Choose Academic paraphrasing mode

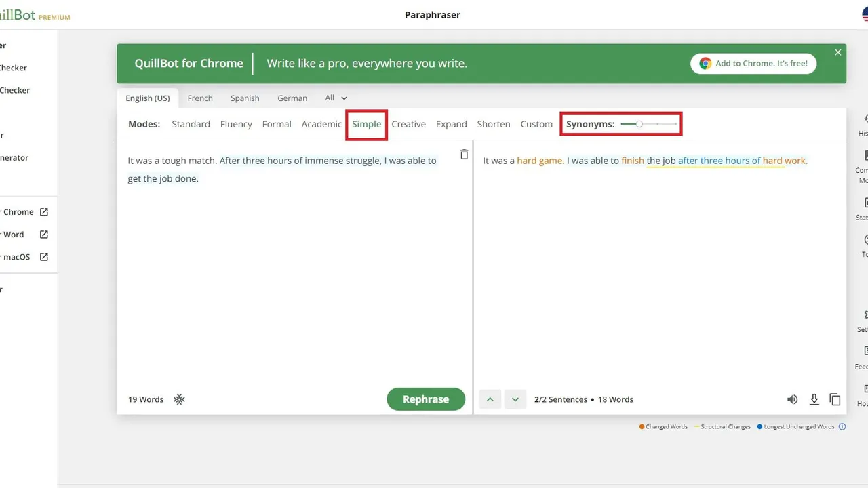coord(321,124)
